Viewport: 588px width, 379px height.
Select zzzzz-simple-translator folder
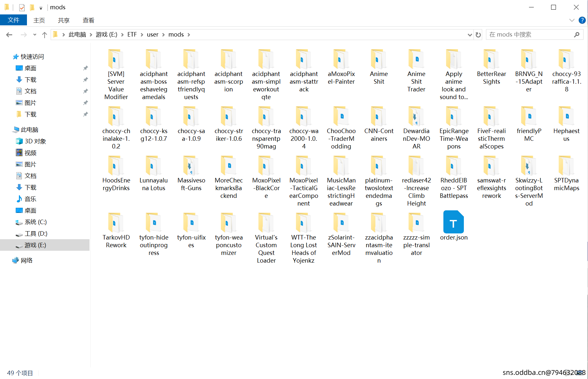coord(416,234)
